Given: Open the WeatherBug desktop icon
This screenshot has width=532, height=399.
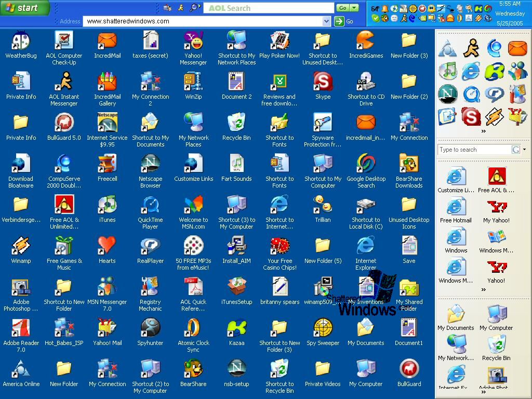Looking at the screenshot, I should (x=21, y=45).
